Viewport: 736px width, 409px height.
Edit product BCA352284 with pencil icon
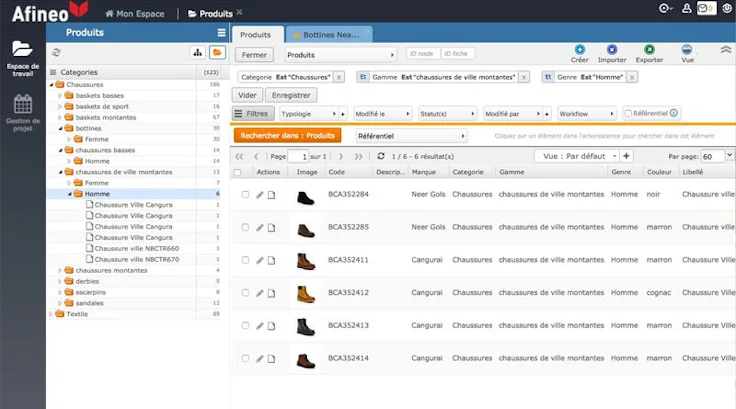260,195
